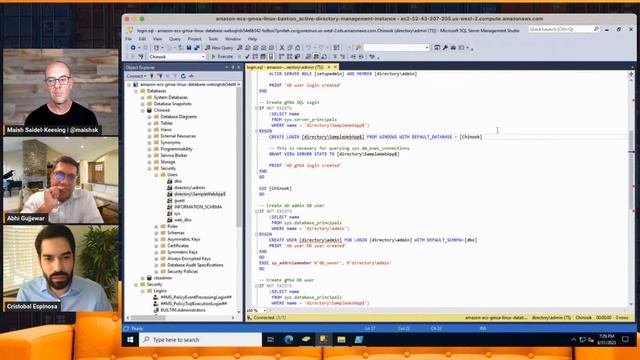Select directory\admin user in Object Explorer tree
The width and height of the screenshot is (640, 360).
[x=189, y=187]
